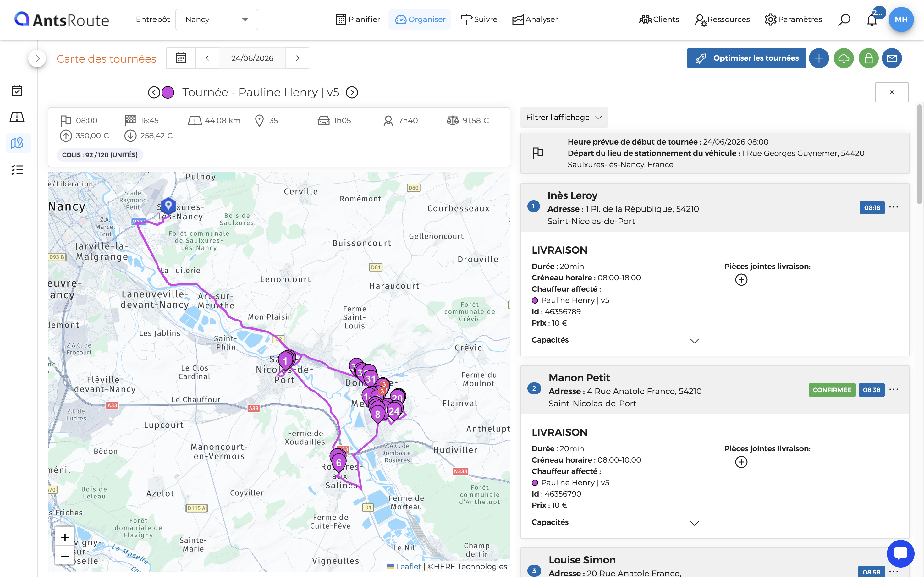
Task: Click Pauline Henry driver color dot, stop 2
Action: pos(535,483)
